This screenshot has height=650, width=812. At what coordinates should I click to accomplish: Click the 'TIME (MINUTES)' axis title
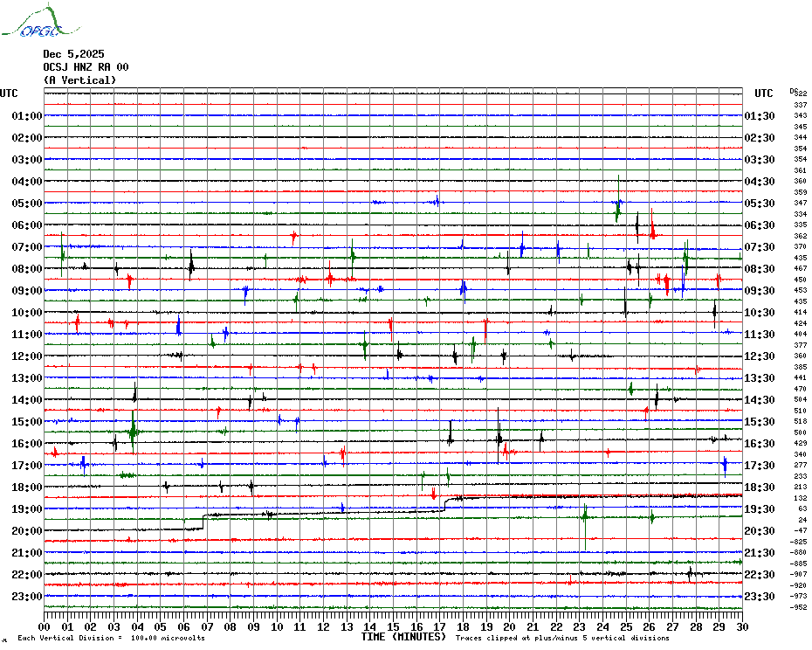click(x=403, y=637)
